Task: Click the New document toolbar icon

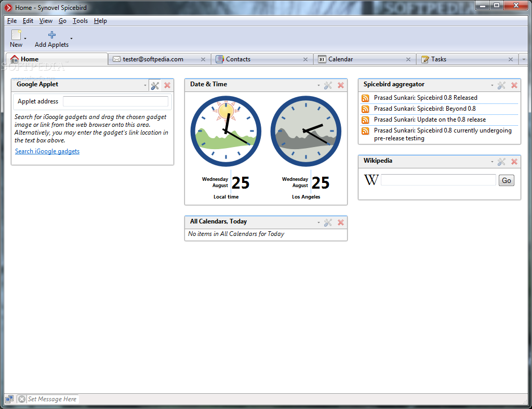Action: (x=16, y=35)
